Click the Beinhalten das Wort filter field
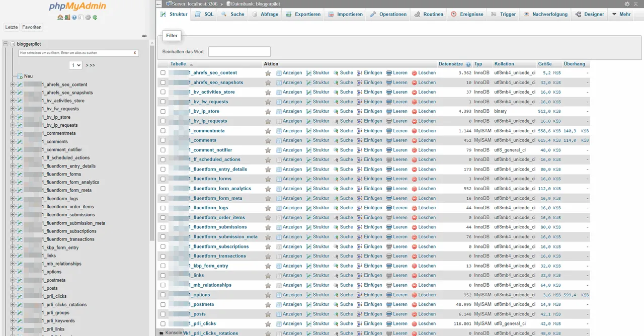The image size is (644, 336). 239,52
